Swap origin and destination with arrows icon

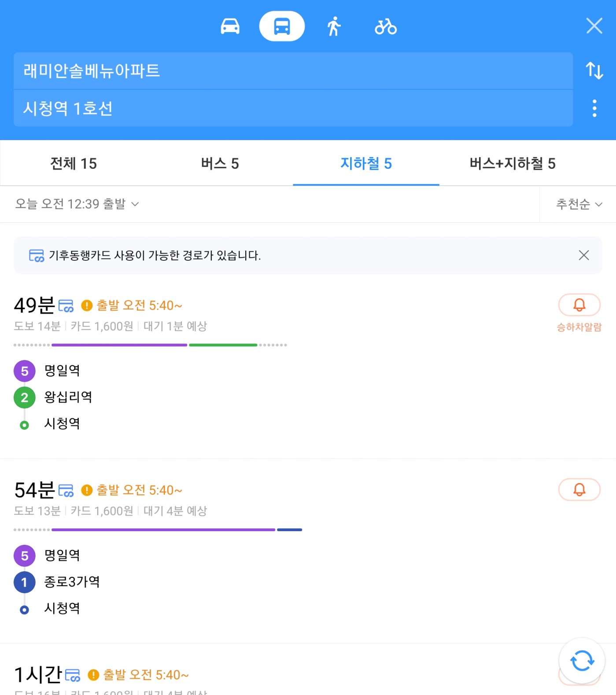(594, 70)
